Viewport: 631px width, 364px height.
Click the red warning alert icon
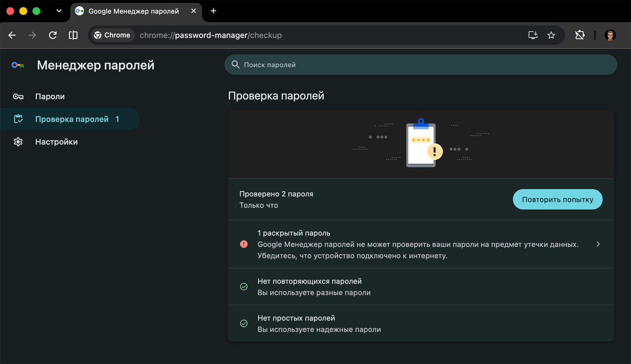tap(244, 244)
